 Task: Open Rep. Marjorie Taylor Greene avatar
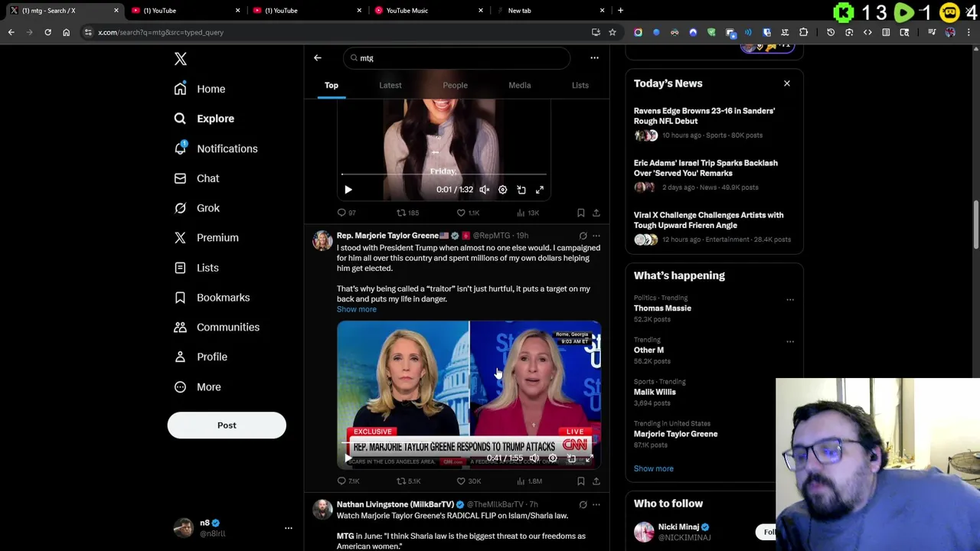click(x=322, y=240)
